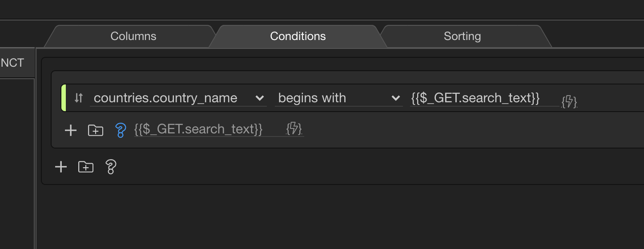644x249 pixels.
Task: Click the group's conditional expression input field
Action: tap(209, 129)
